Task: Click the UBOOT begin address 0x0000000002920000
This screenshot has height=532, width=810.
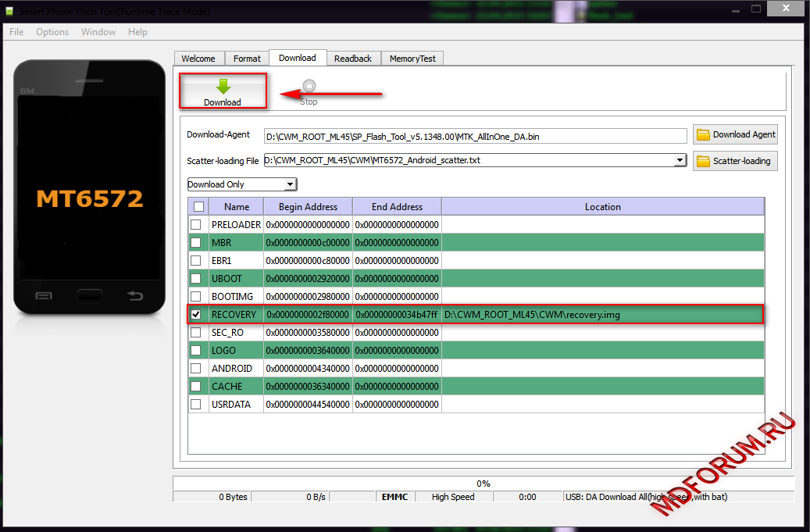Action: click(x=308, y=278)
